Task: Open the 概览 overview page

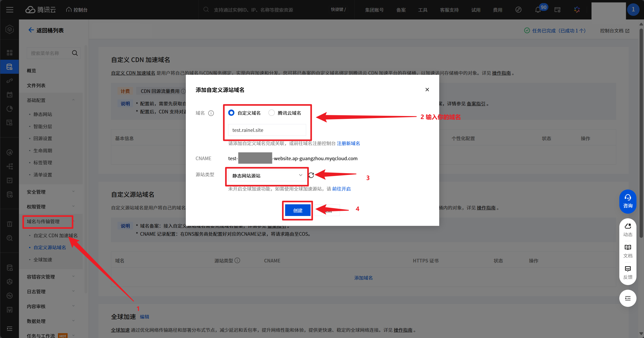Action: pos(31,71)
